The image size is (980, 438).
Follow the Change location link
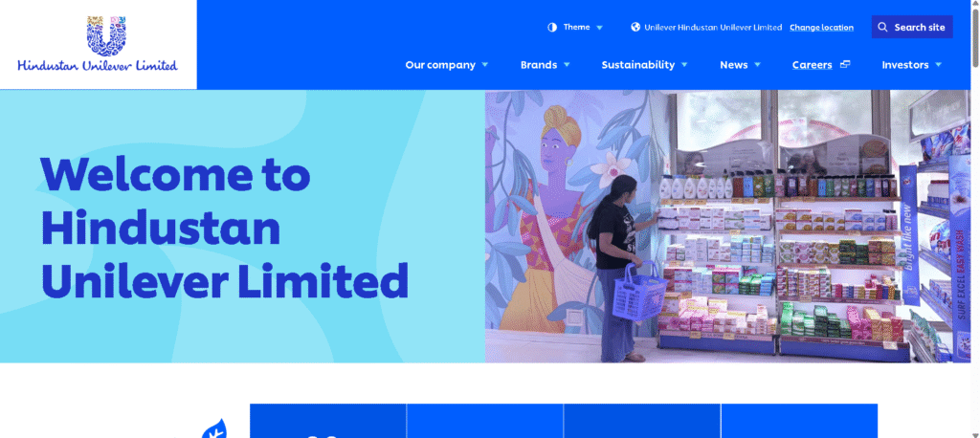(x=821, y=28)
